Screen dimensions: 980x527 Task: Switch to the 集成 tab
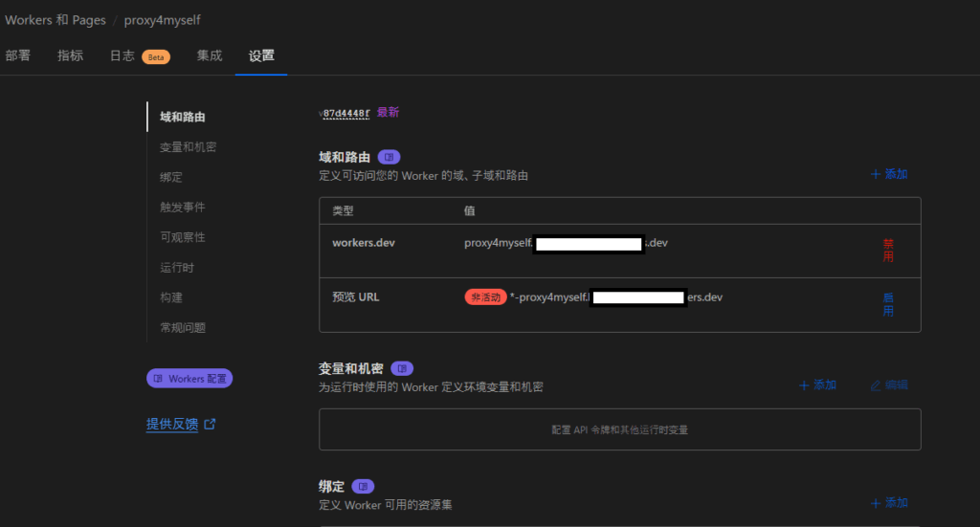[210, 55]
